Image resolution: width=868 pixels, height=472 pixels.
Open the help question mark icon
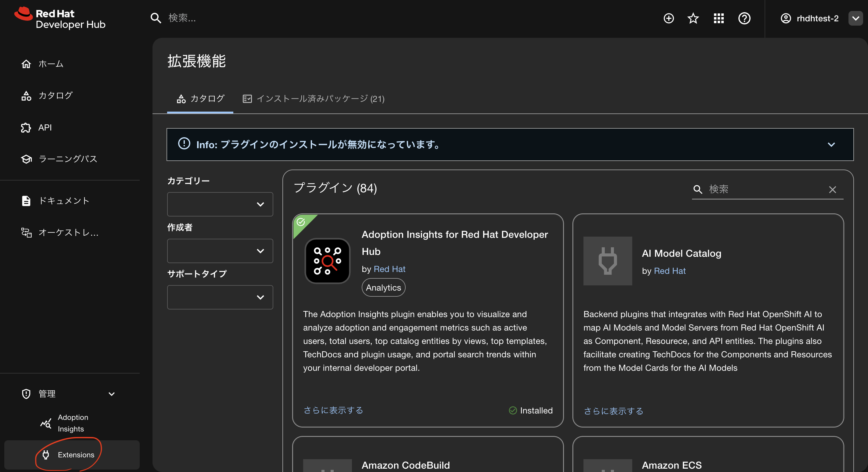(x=744, y=18)
